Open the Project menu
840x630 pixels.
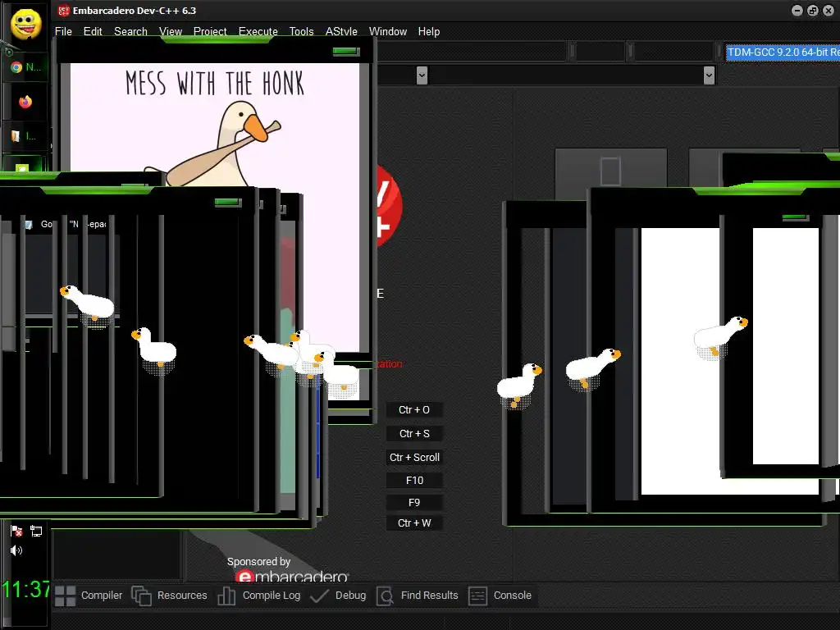pyautogui.click(x=210, y=32)
